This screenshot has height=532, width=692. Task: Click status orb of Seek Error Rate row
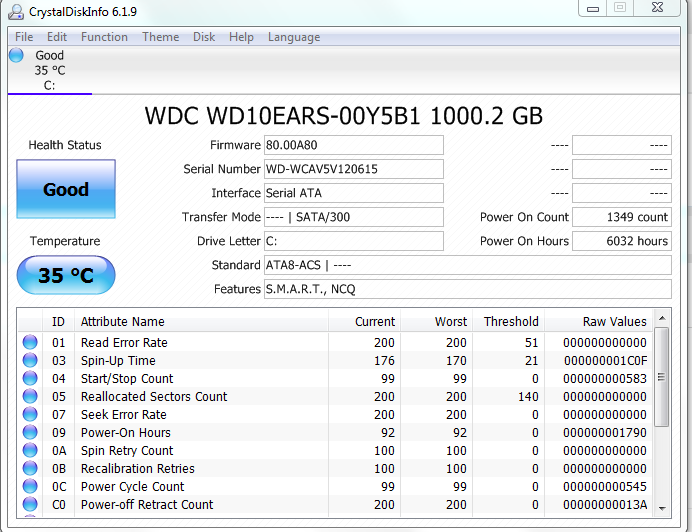click(30, 414)
